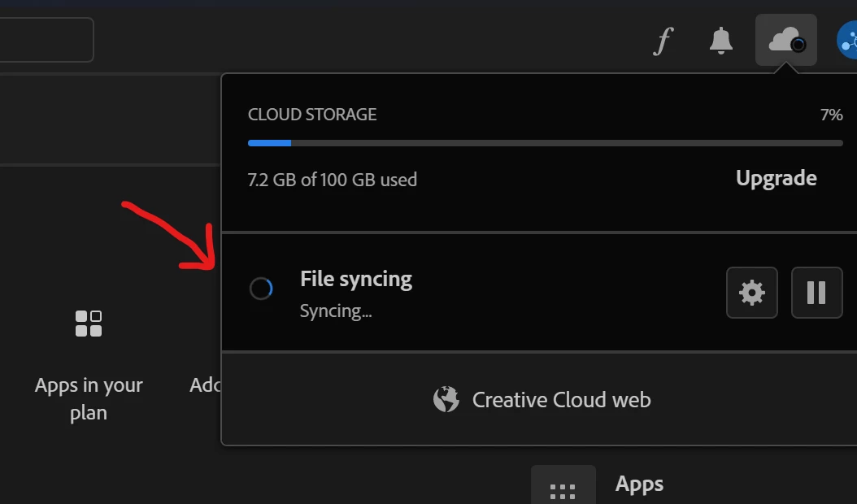
Task: Open the Apps grid icon at bottom
Action: 563,486
